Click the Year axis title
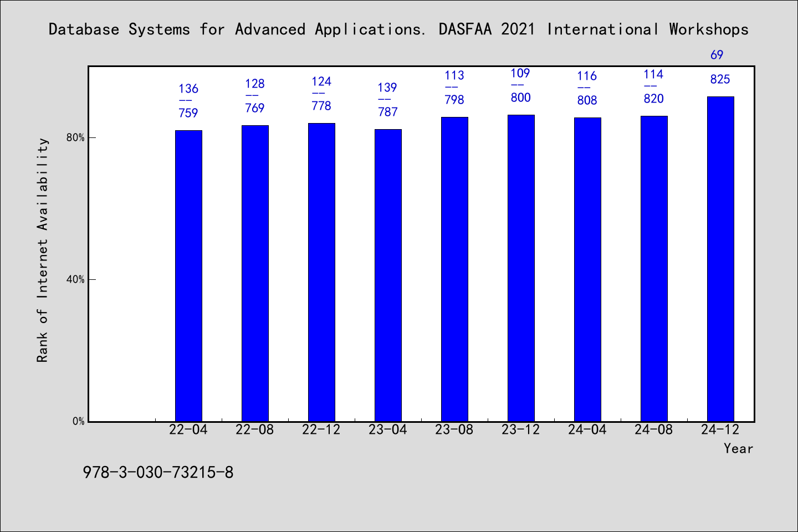798x532 pixels. 739,448
